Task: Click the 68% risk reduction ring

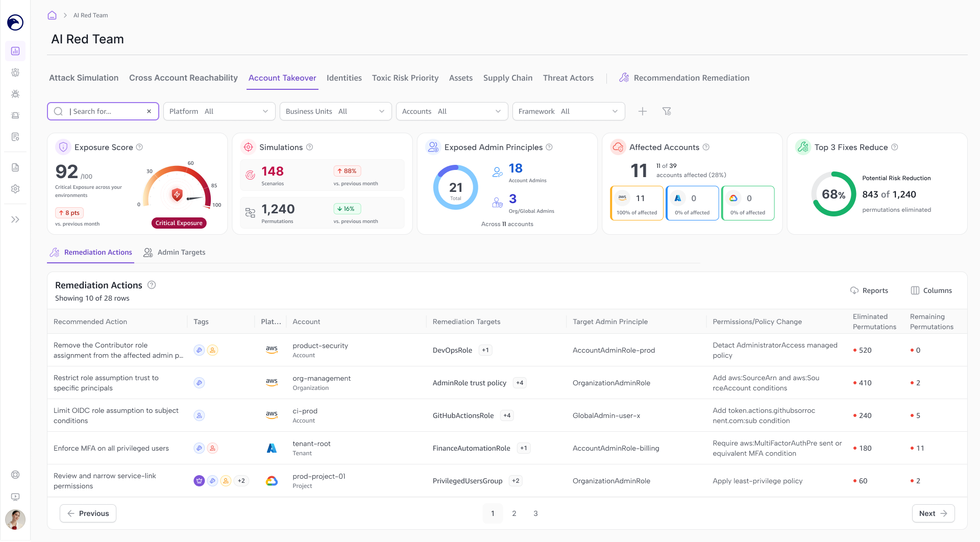Action: 834,194
